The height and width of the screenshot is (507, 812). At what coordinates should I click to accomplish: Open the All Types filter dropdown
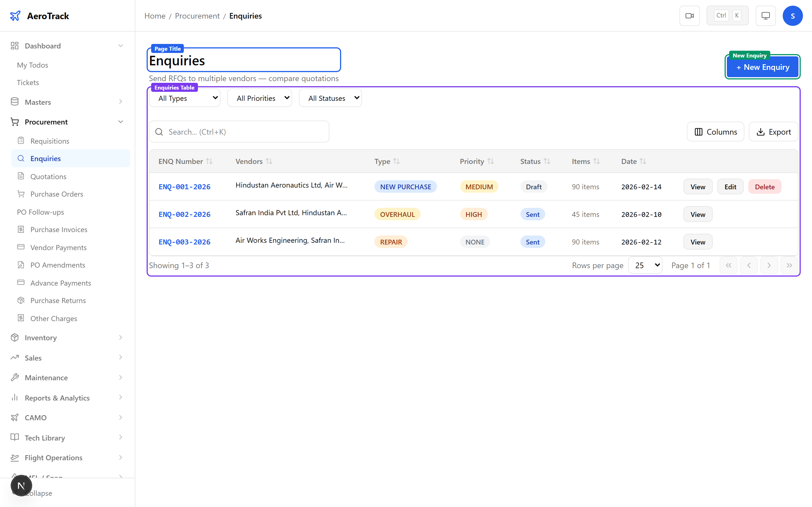pos(185,98)
